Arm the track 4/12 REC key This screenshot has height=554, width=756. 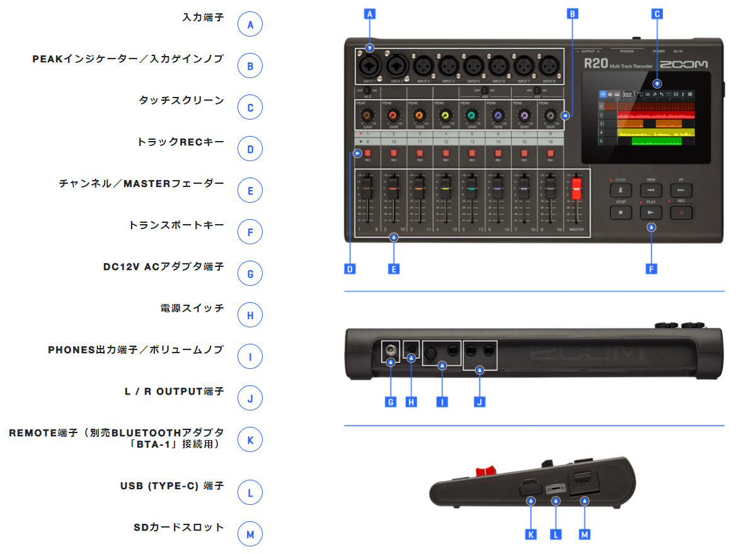coord(446,153)
